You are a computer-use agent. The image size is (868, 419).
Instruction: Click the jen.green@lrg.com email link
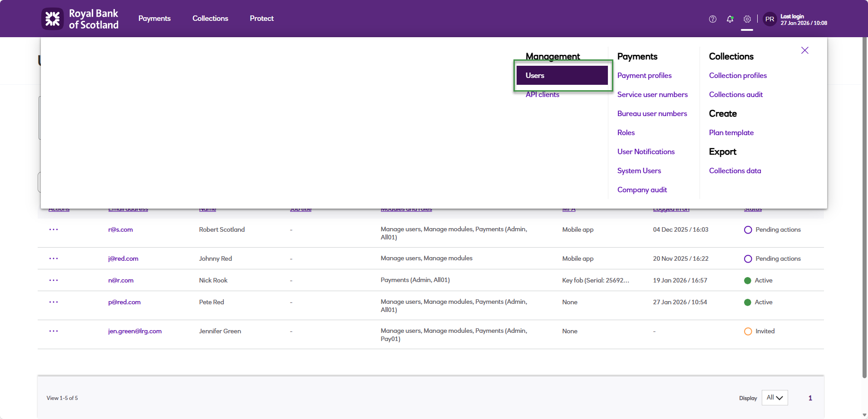pyautogui.click(x=135, y=331)
